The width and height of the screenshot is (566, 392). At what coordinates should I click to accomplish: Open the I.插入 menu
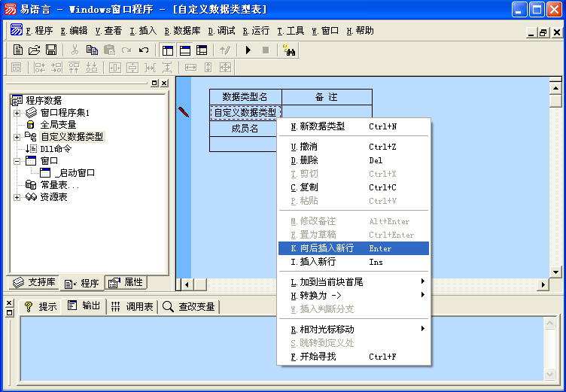click(x=143, y=31)
